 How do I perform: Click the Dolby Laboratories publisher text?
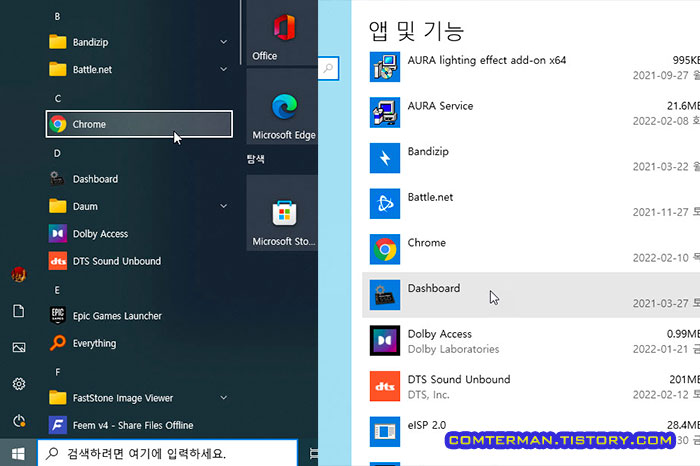pos(453,349)
